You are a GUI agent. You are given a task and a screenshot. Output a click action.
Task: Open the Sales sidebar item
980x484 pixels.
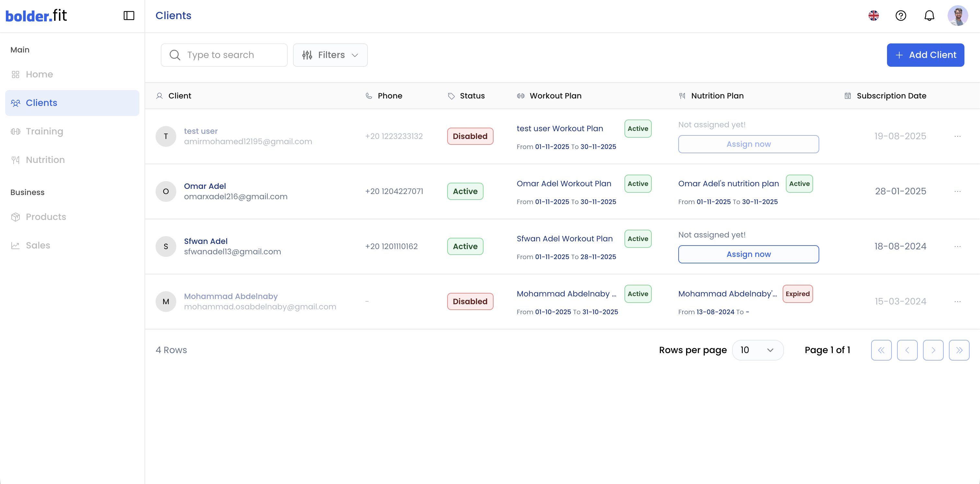[x=38, y=245]
